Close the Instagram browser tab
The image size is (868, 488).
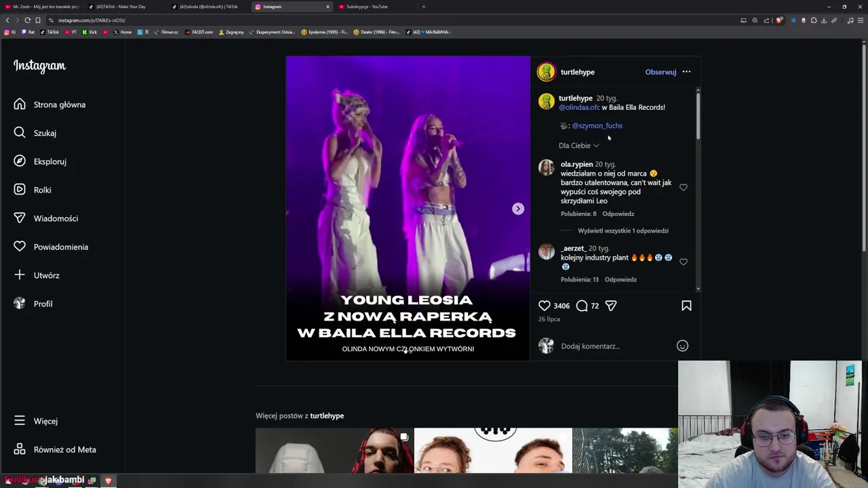click(x=328, y=7)
